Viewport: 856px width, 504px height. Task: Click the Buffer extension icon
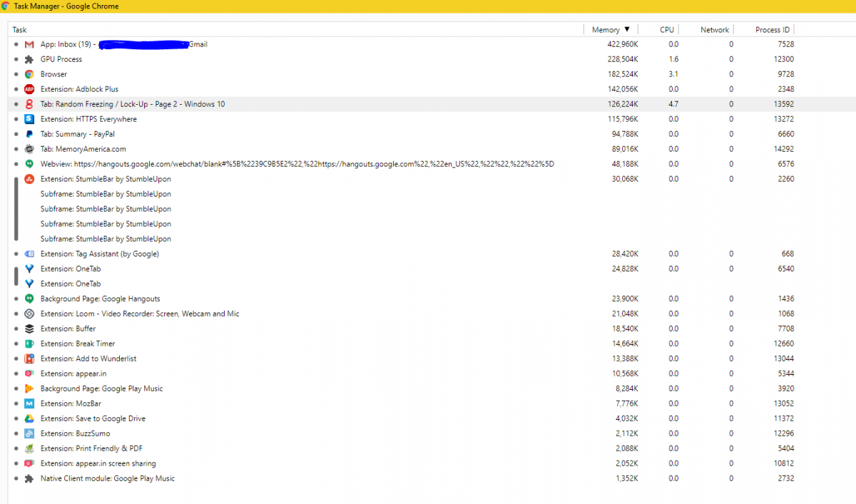29,329
